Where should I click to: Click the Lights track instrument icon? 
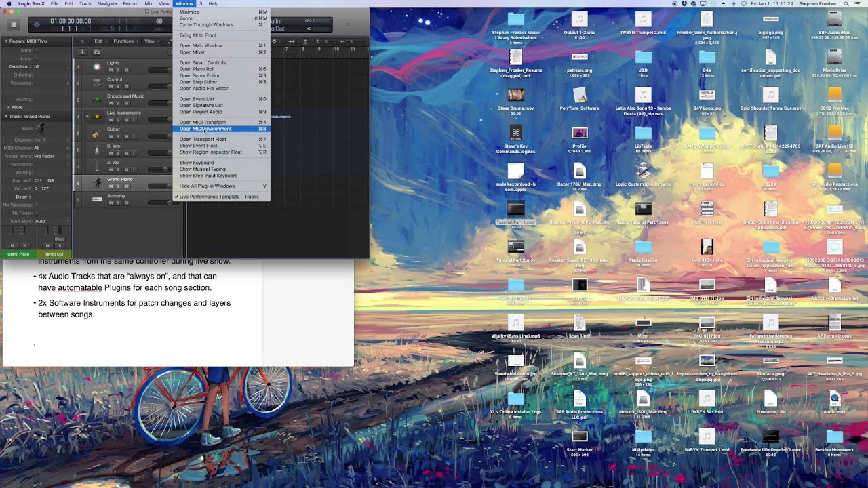tap(96, 66)
